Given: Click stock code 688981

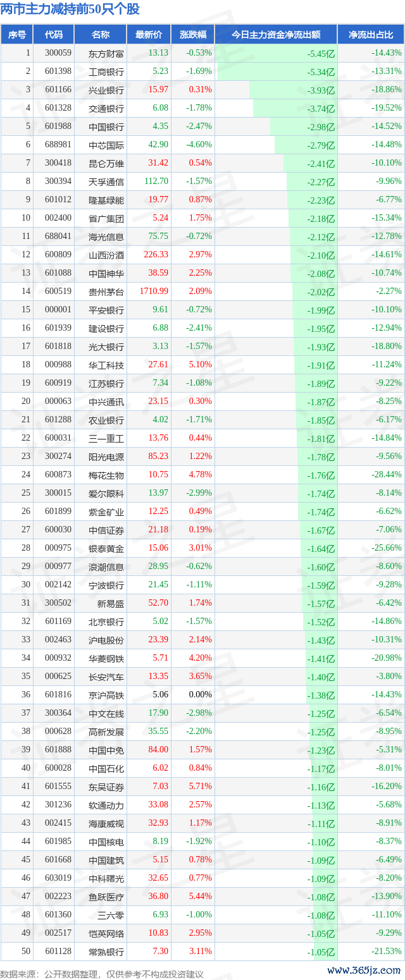Looking at the screenshot, I should coord(58,145).
